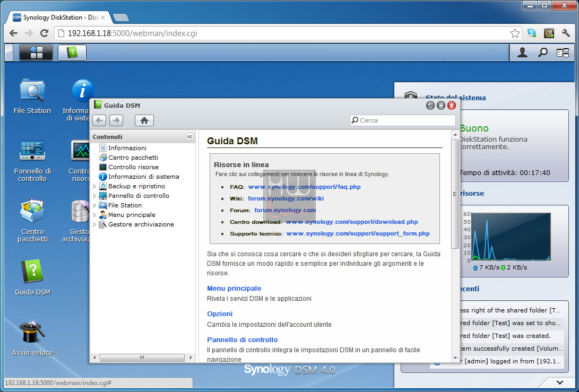Open Centro pacchetti desktop icon
Screen dimensions: 579x392
(x=32, y=221)
